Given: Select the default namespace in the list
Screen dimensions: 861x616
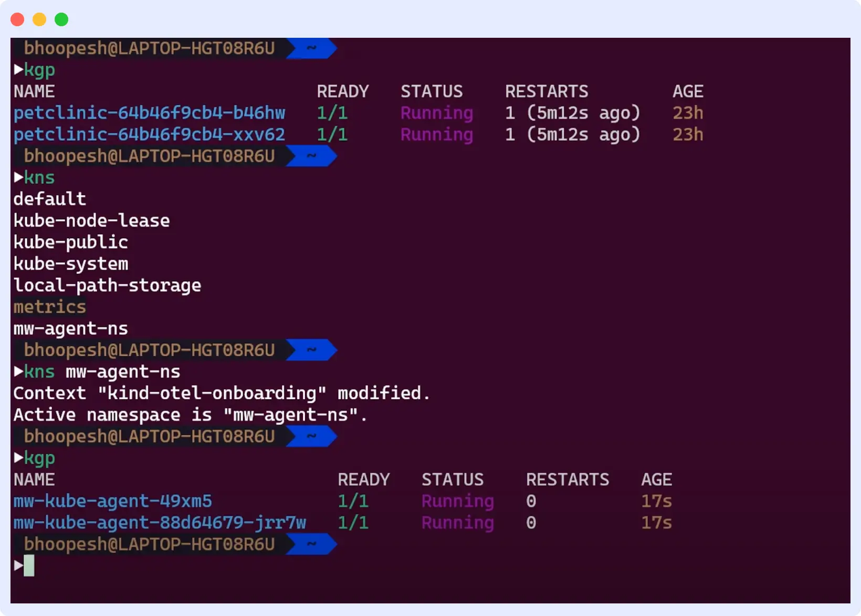Looking at the screenshot, I should (49, 198).
